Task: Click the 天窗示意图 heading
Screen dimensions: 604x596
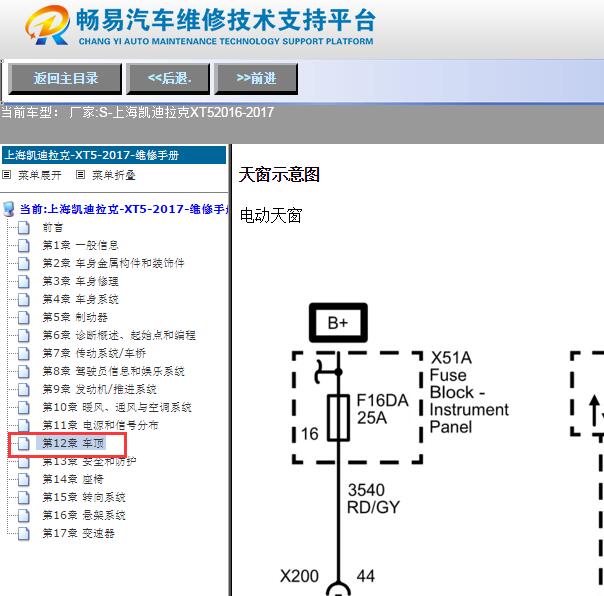Action: [279, 175]
